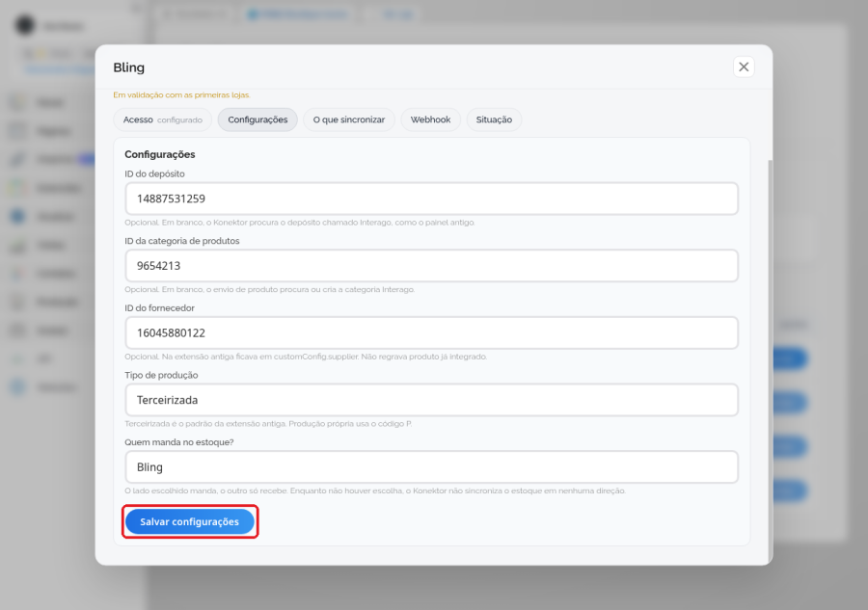Image resolution: width=868 pixels, height=610 pixels.
Task: Click the Tipo de produção label
Action: pos(161,375)
